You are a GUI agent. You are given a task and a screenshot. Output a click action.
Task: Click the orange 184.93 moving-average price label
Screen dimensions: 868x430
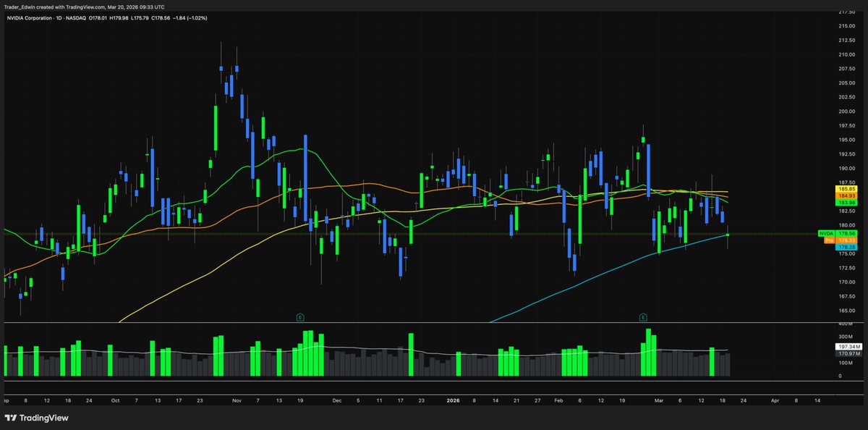click(845, 195)
